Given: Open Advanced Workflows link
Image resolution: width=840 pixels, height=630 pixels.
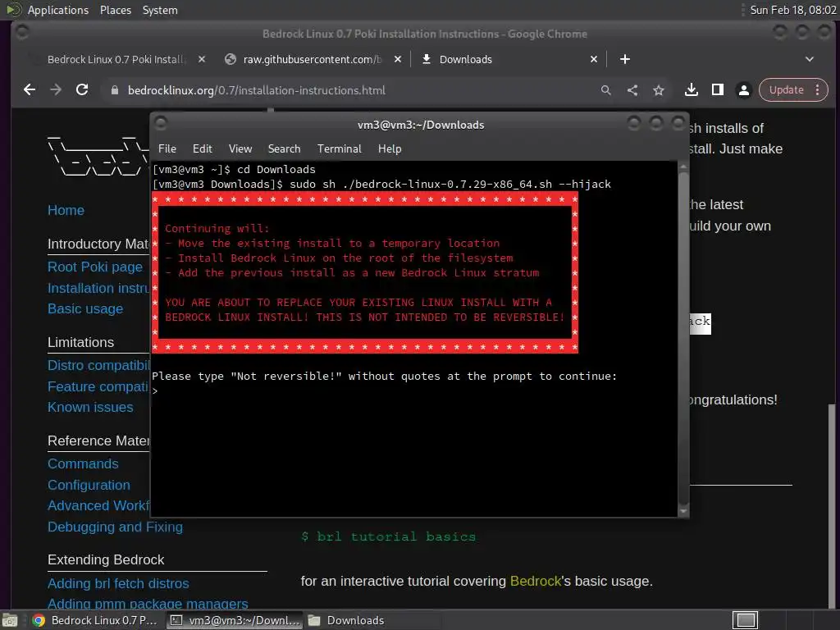Looking at the screenshot, I should point(98,505).
